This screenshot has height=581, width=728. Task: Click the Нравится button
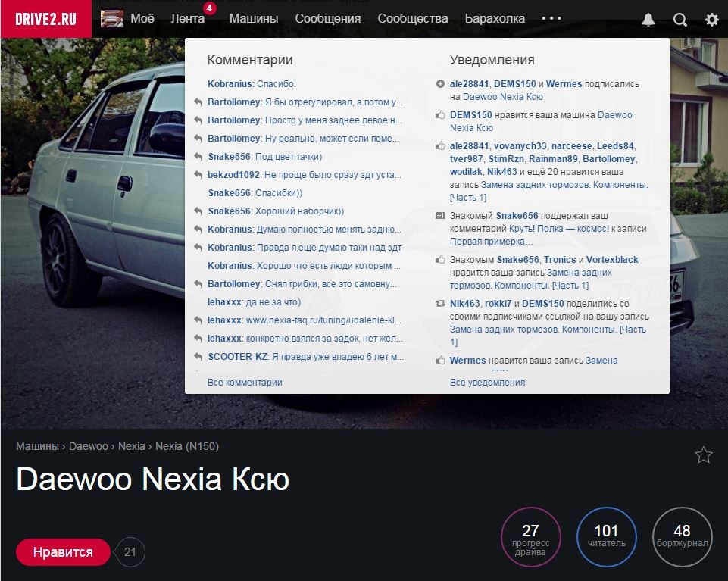pyautogui.click(x=62, y=552)
